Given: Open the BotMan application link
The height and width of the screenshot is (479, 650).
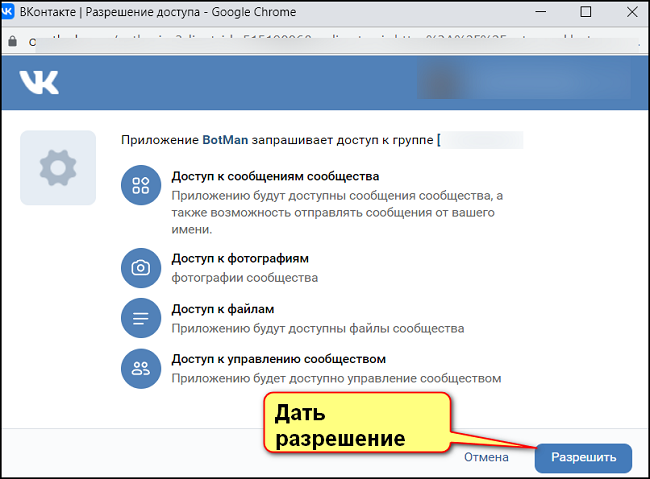Looking at the screenshot, I should click(225, 140).
